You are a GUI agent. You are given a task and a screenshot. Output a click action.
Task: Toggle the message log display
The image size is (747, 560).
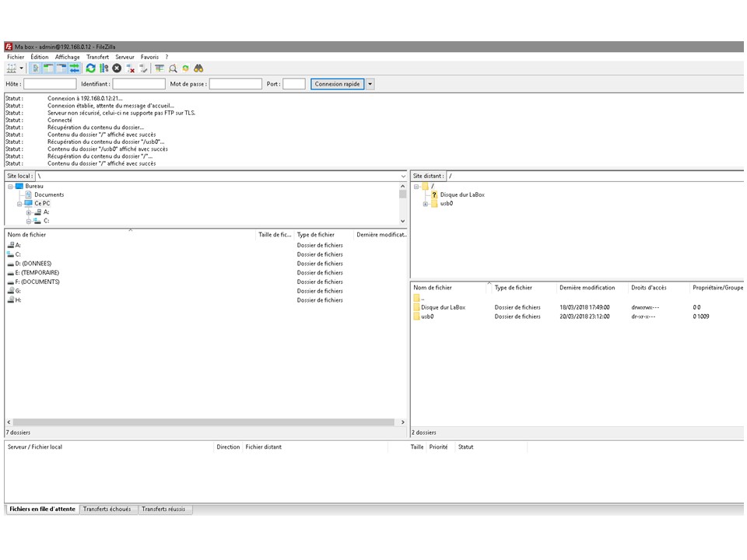(36, 68)
